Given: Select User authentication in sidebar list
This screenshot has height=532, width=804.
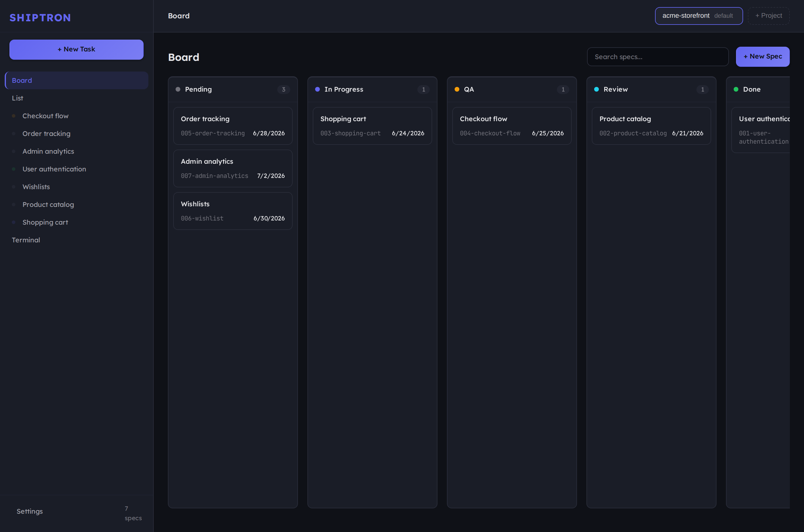Looking at the screenshot, I should coord(77,169).
